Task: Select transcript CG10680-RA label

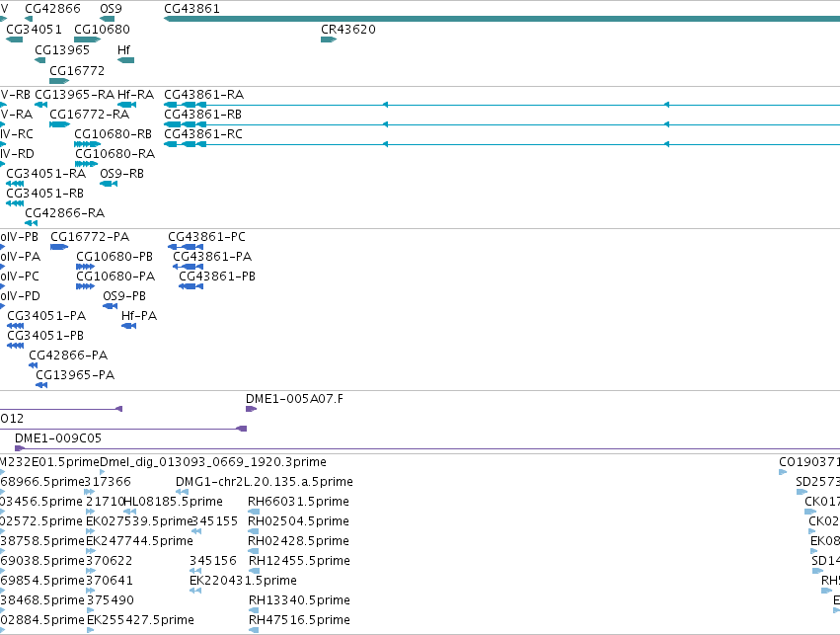Action: tap(115, 154)
